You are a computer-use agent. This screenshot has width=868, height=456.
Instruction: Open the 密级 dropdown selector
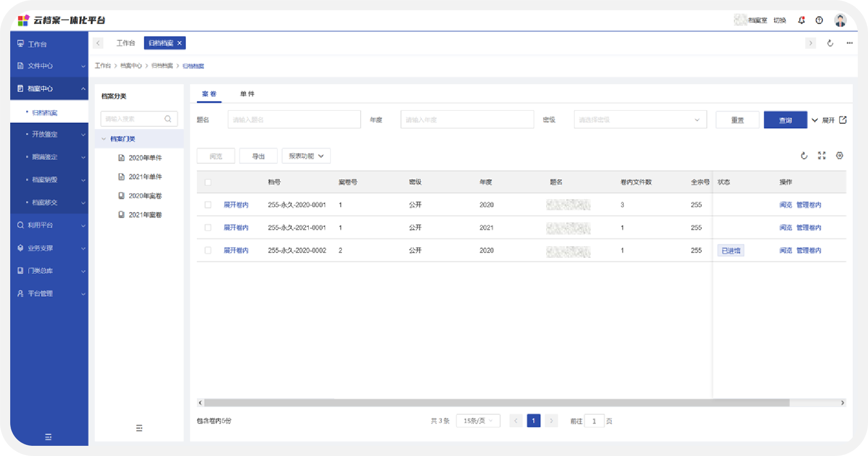click(640, 120)
